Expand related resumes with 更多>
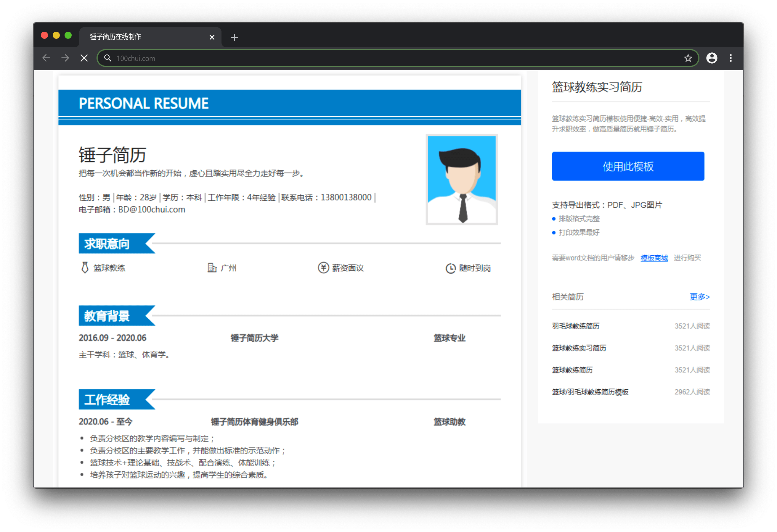 [x=699, y=297]
